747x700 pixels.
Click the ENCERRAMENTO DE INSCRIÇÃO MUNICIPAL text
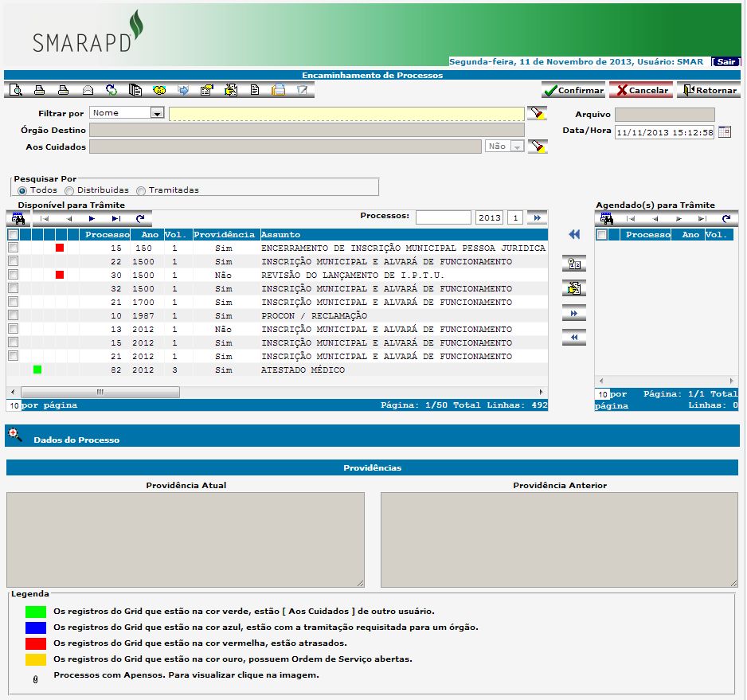(403, 248)
